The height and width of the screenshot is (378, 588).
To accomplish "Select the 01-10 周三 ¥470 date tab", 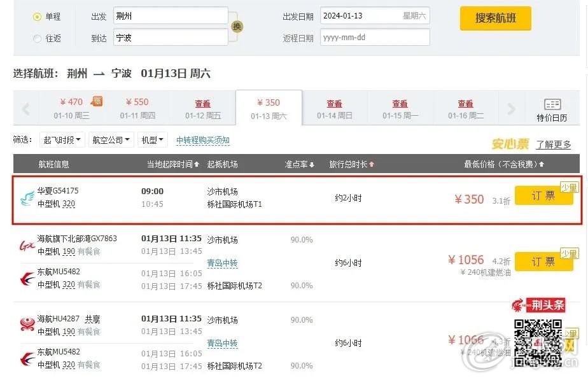I will click(x=72, y=108).
